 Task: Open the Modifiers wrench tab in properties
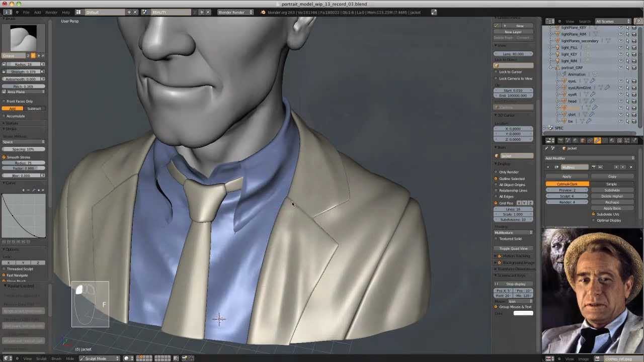pyautogui.click(x=597, y=141)
